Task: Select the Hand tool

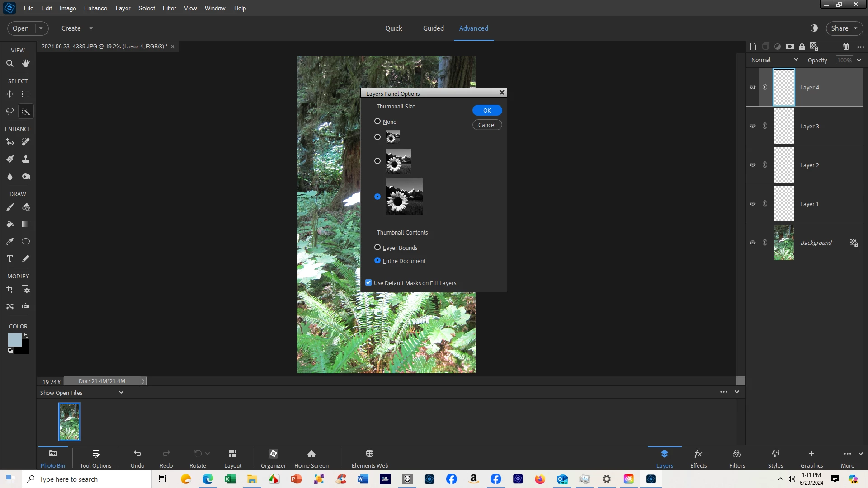Action: point(26,63)
